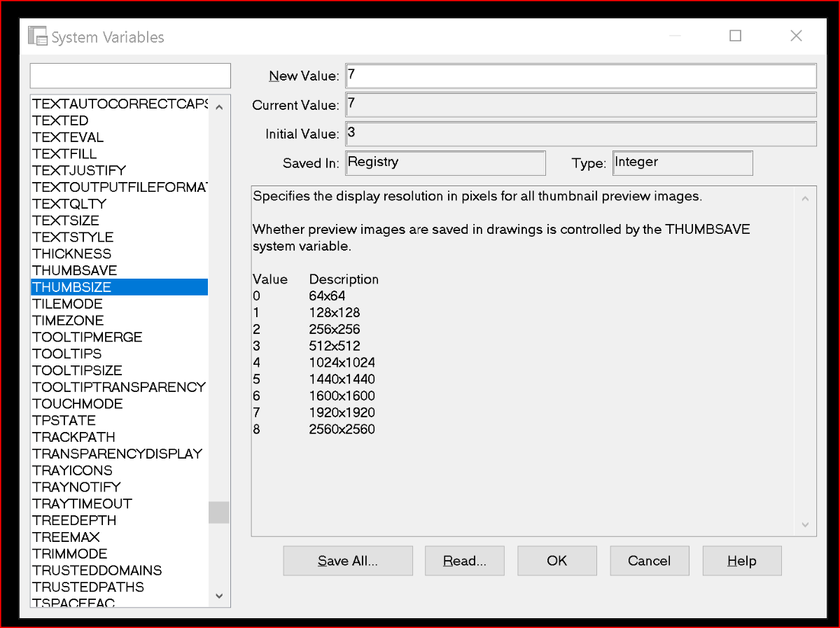Click the variable search filter box

130,76
